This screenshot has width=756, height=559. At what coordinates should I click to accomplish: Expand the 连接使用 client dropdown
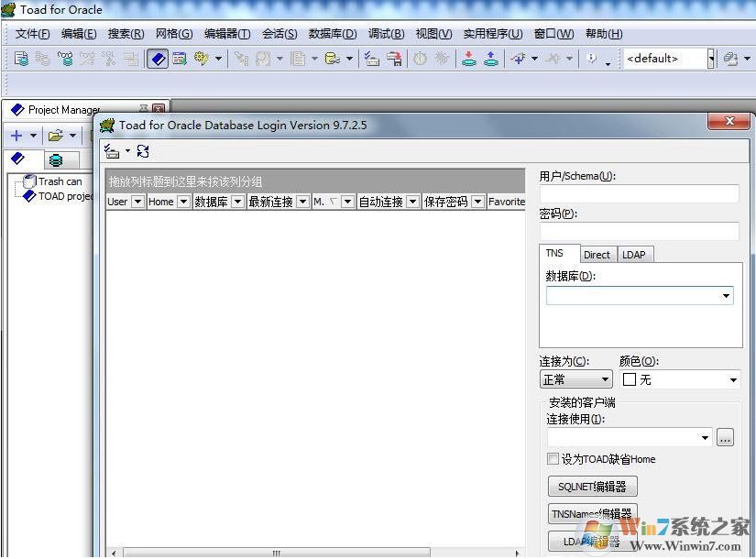pyautogui.click(x=705, y=437)
